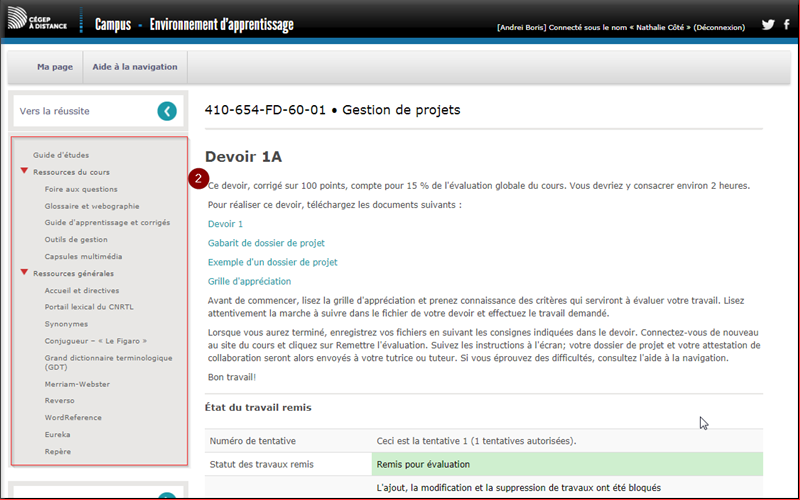Collapse the Ressources générales section
This screenshot has width=800, height=500.
coord(24,273)
